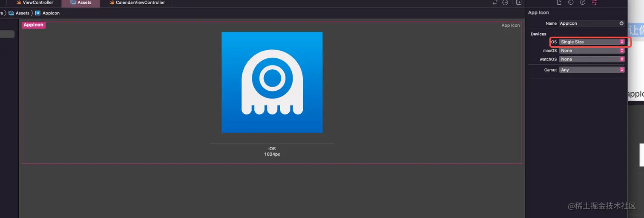The height and width of the screenshot is (218, 644).
Task: Click the App Icon label at the set's corner
Action: point(510,26)
